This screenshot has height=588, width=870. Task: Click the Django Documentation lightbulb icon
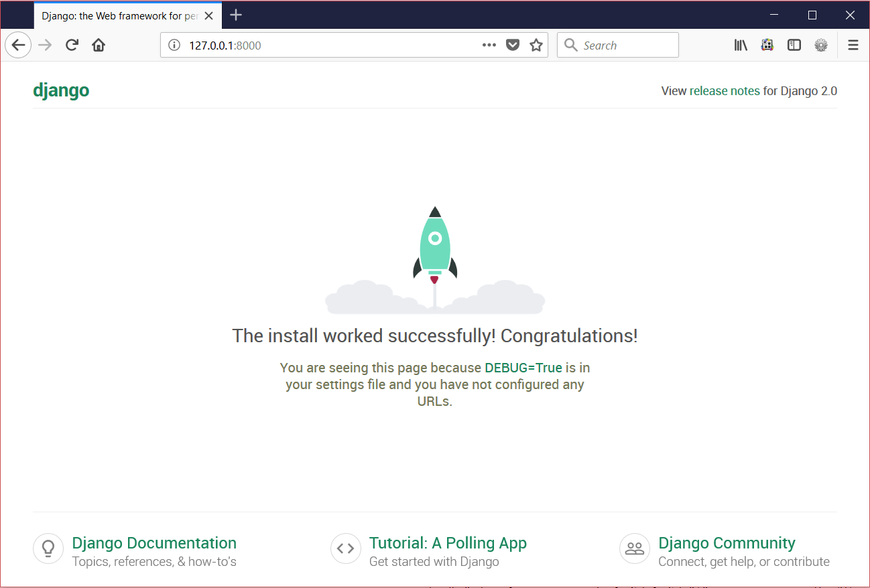tap(48, 548)
